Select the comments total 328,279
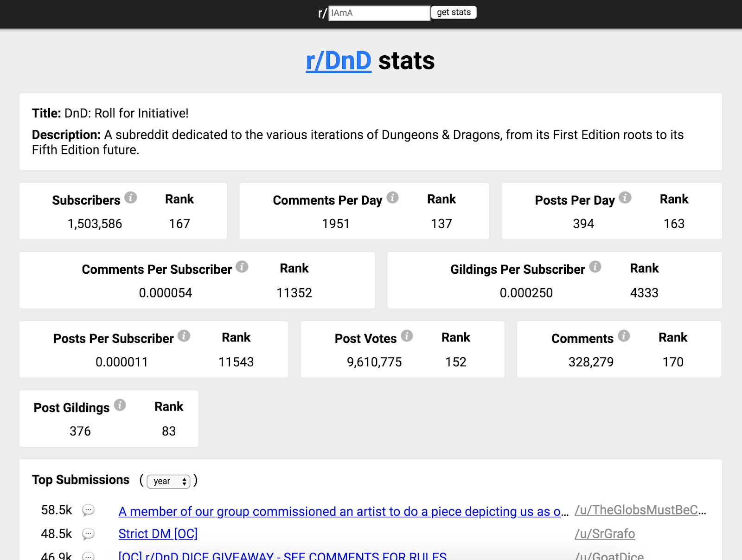The image size is (742, 560). 591,362
